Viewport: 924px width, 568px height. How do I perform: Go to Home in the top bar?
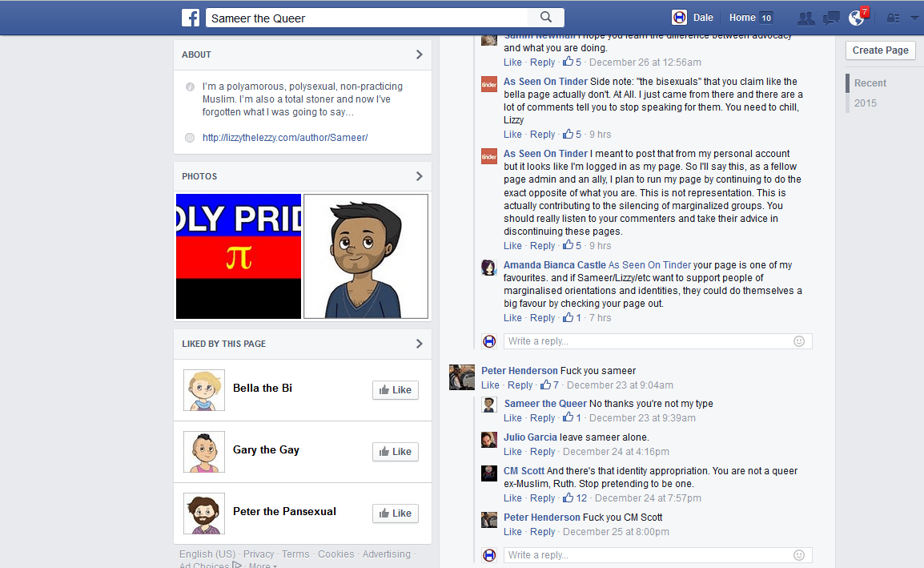742,18
